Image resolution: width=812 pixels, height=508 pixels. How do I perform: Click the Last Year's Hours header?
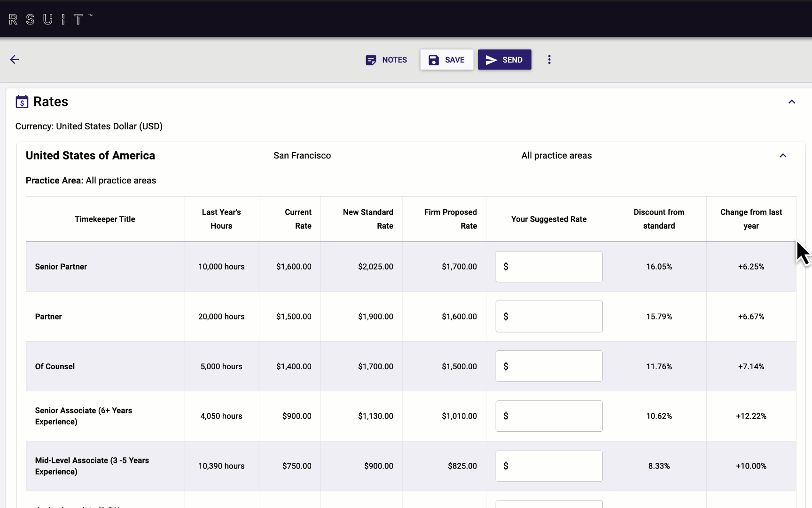click(x=221, y=219)
